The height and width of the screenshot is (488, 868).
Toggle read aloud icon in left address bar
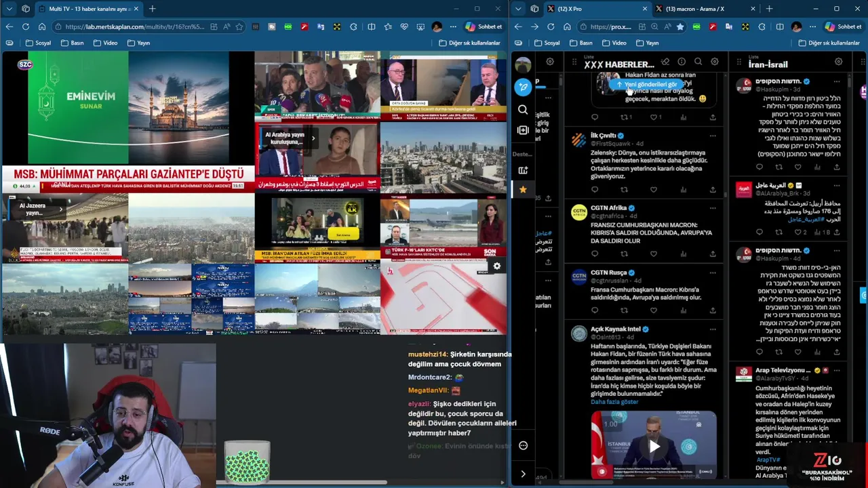(x=226, y=26)
